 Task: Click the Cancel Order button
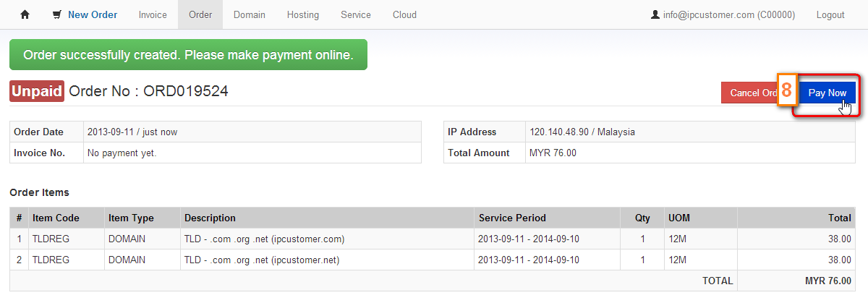[749, 93]
